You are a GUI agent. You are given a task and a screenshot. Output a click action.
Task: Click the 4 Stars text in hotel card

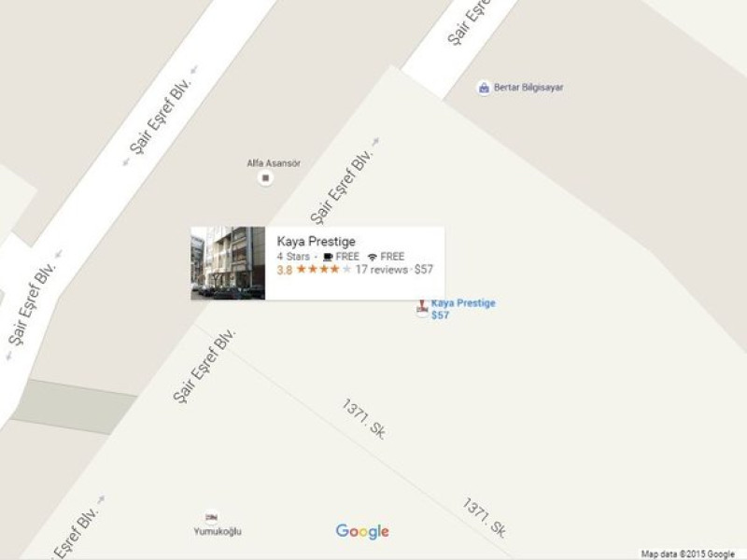click(293, 257)
